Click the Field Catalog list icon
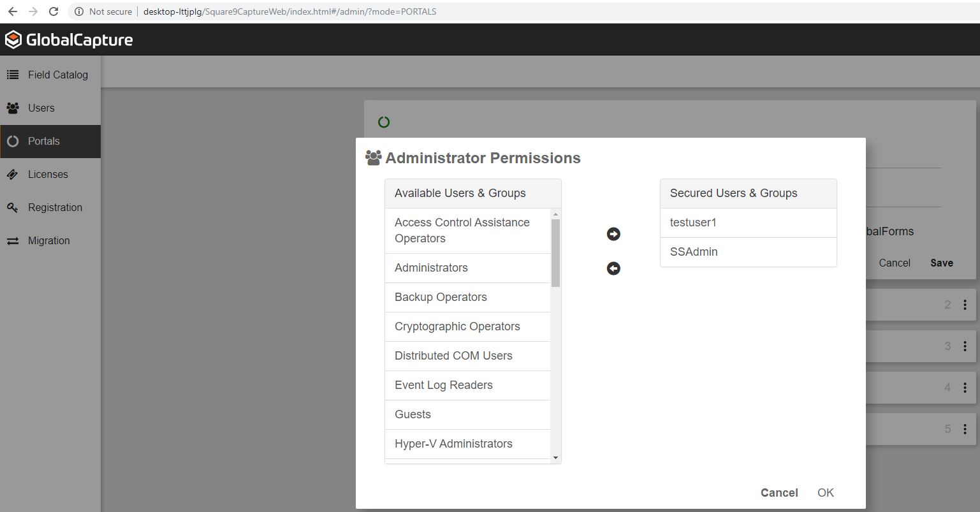This screenshot has width=980, height=512. click(x=13, y=75)
